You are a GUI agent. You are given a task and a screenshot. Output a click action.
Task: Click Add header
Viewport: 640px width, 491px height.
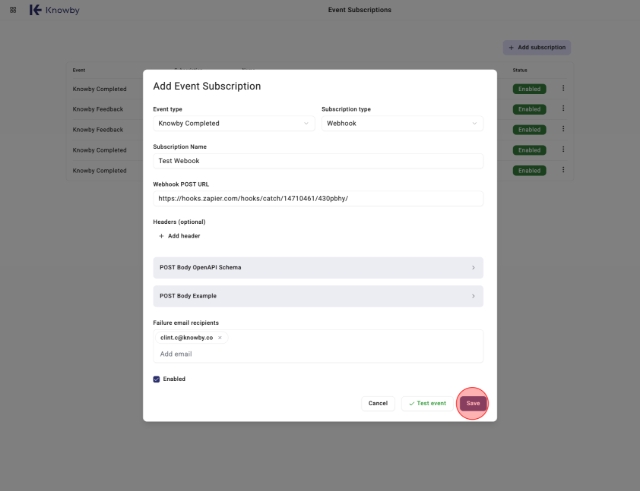(180, 236)
